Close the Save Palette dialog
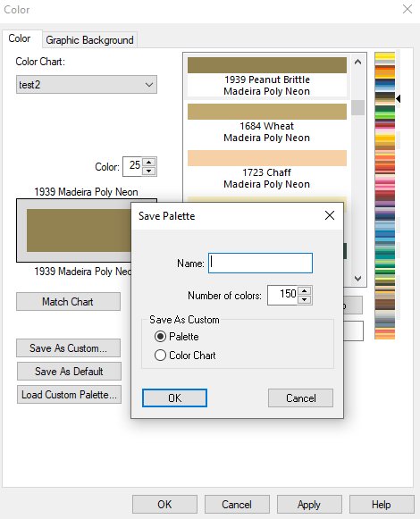The width and height of the screenshot is (420, 519). [330, 215]
